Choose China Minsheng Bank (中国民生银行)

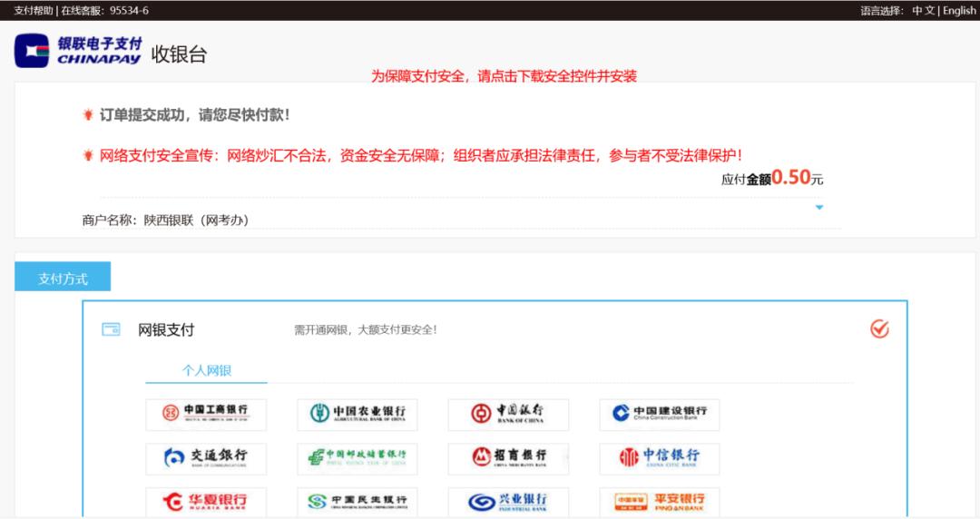[358, 502]
